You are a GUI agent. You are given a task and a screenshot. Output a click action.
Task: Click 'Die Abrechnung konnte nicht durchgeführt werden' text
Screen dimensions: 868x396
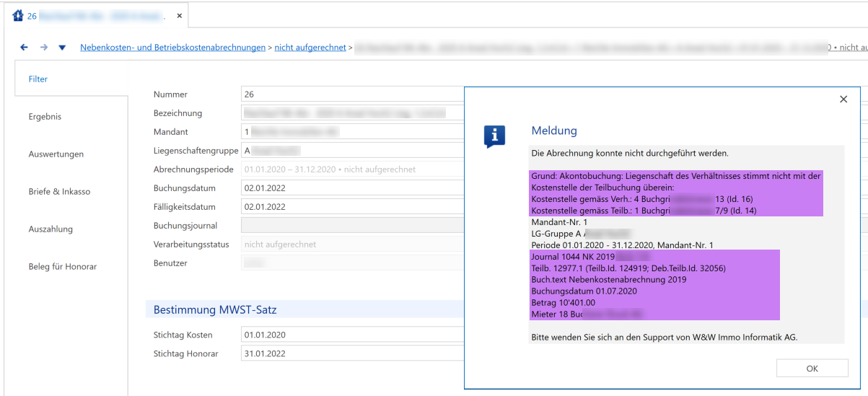[x=630, y=154]
